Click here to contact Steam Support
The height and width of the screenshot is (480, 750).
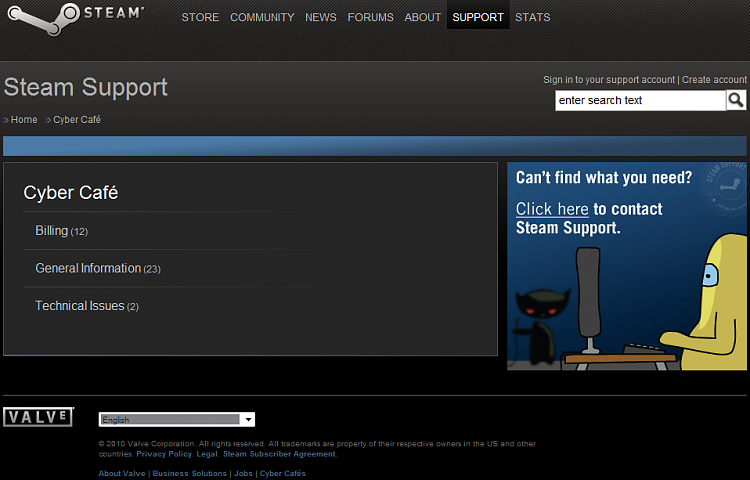(552, 209)
